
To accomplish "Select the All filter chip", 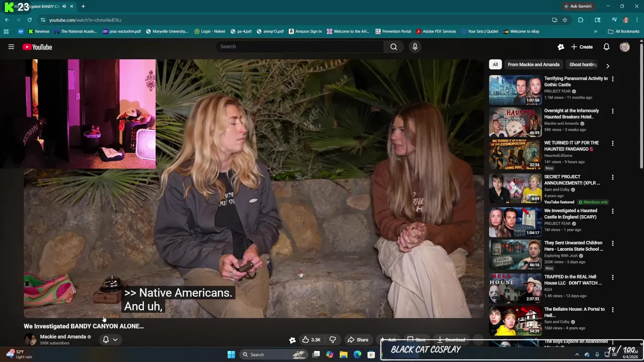I will click(495, 64).
